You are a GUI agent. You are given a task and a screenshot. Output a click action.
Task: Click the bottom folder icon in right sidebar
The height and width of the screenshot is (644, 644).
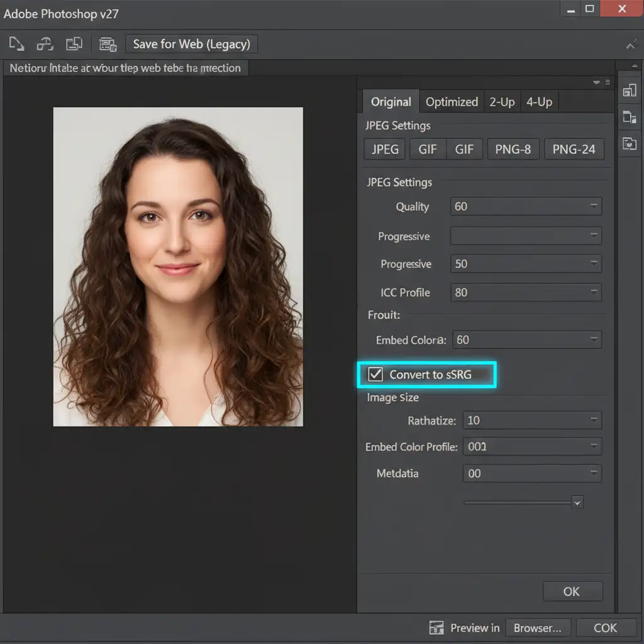tap(629, 143)
